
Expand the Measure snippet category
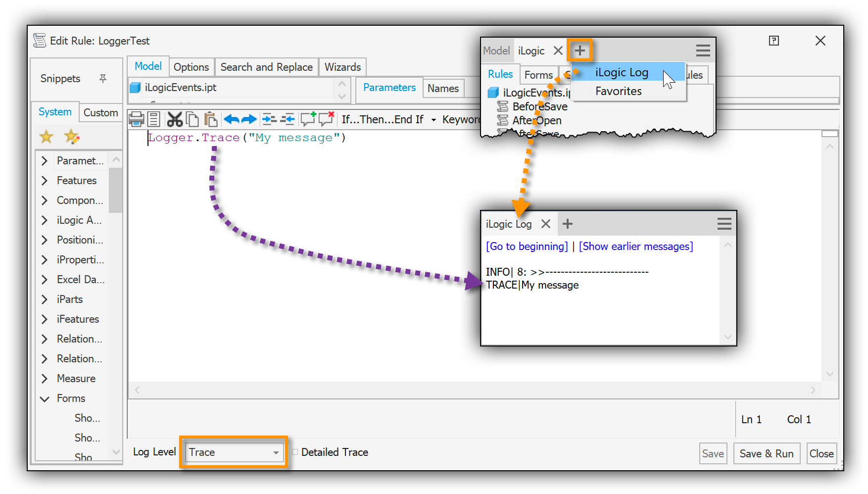(x=45, y=379)
